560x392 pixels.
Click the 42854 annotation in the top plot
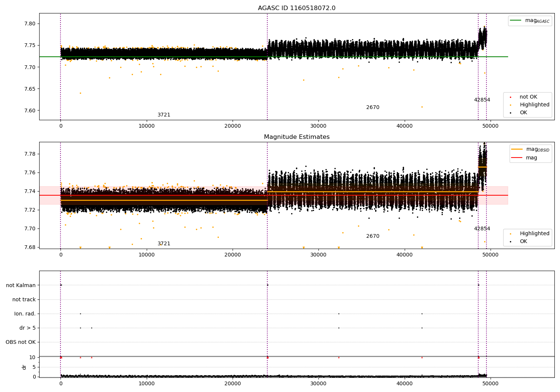tap(482, 100)
